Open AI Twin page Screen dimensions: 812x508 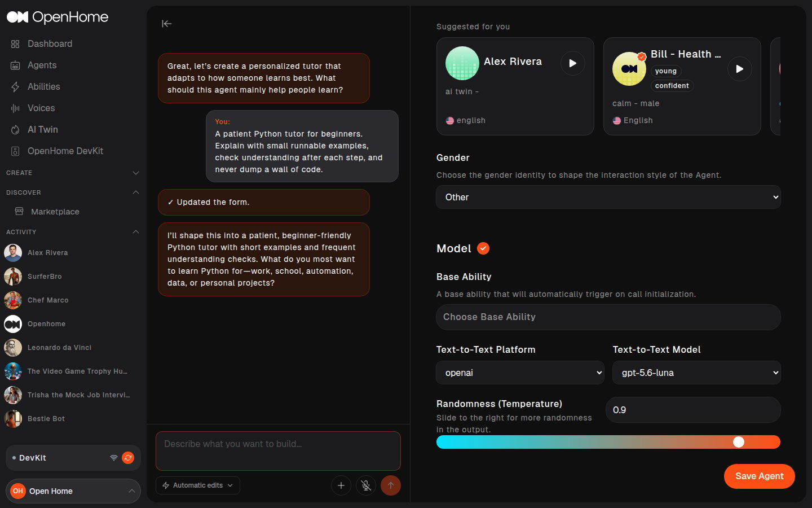point(42,129)
